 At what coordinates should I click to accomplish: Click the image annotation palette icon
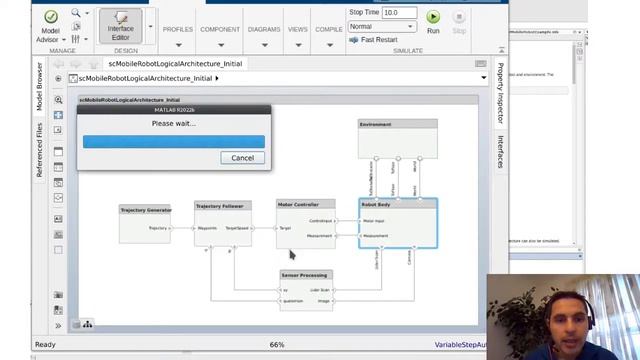tap(58, 219)
